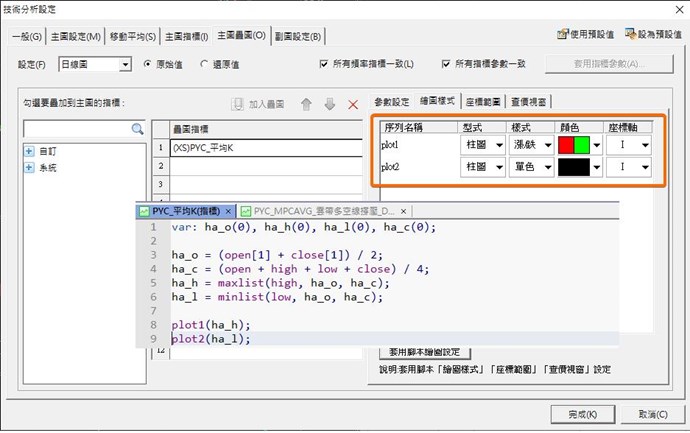
Task: Switch to the 座標範圍 tab
Action: [x=484, y=101]
